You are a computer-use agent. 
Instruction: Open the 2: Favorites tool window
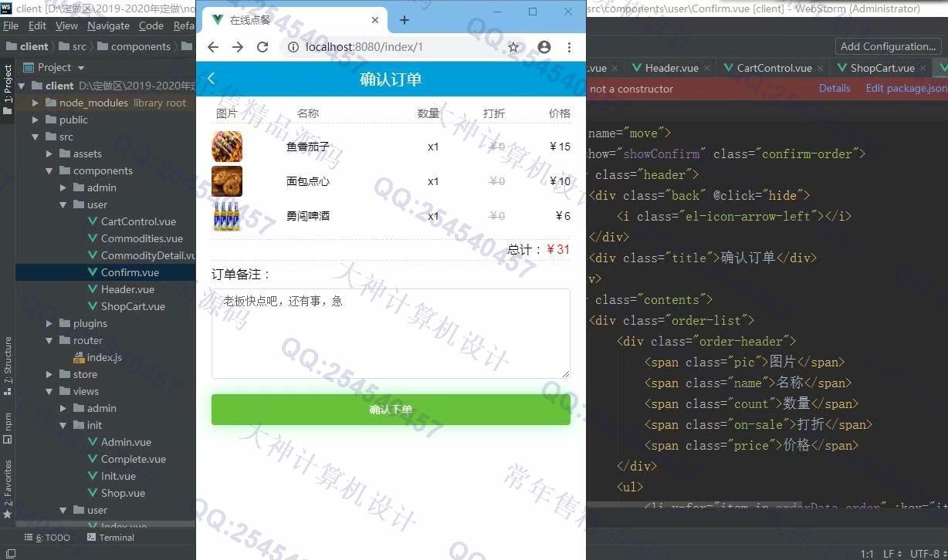[x=8, y=490]
